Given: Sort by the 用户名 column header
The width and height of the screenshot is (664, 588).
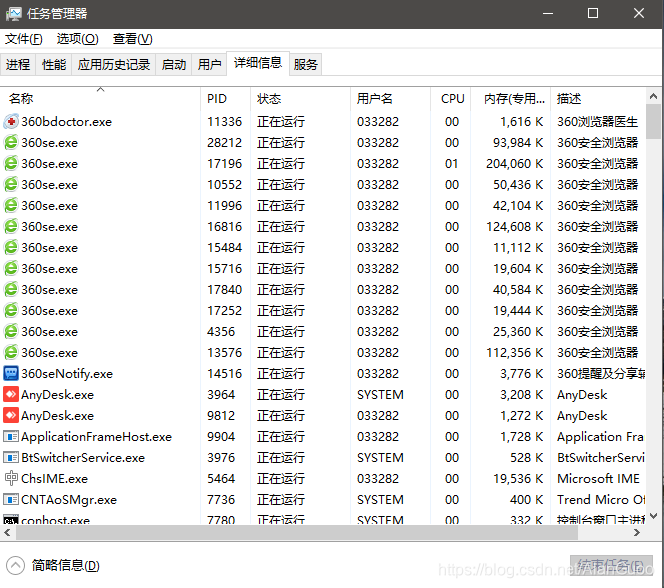Looking at the screenshot, I should coord(390,99).
